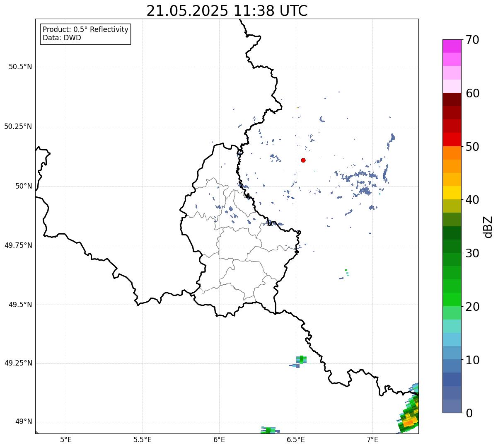The image size is (498, 448).
Task: Click the 6.5°E longitude label
Action: point(296,440)
